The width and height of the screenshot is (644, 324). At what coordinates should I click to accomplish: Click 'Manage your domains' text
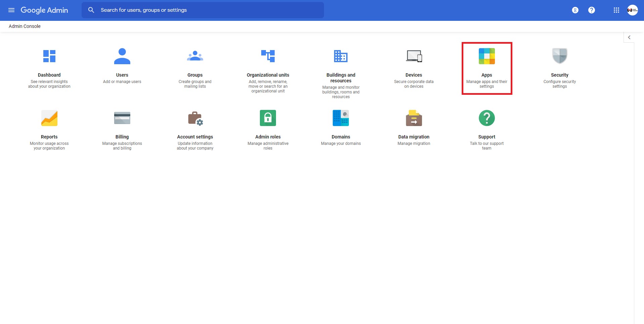click(341, 144)
